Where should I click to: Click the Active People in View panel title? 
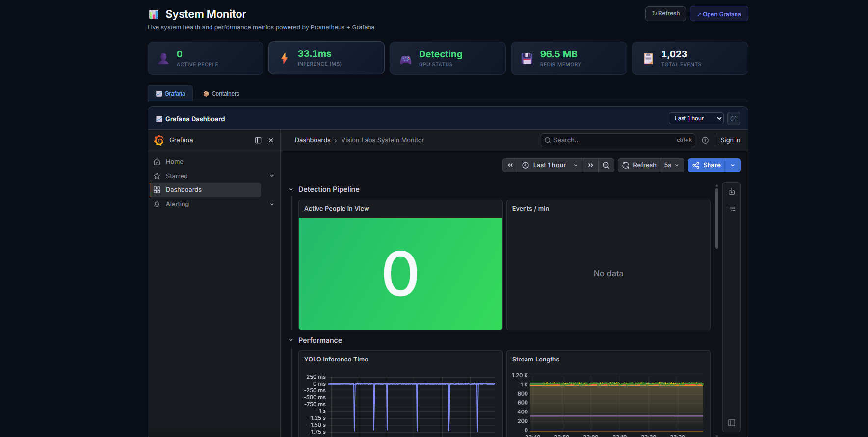(x=336, y=209)
